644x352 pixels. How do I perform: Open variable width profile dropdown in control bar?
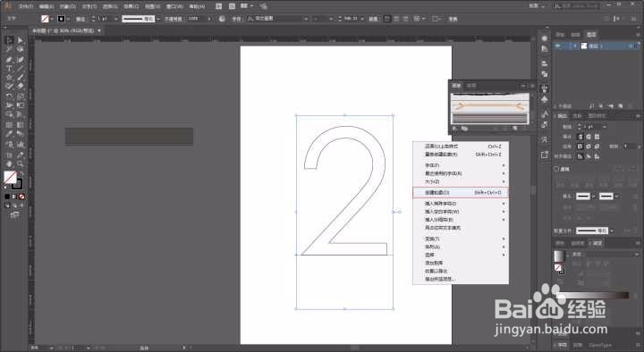[x=158, y=19]
